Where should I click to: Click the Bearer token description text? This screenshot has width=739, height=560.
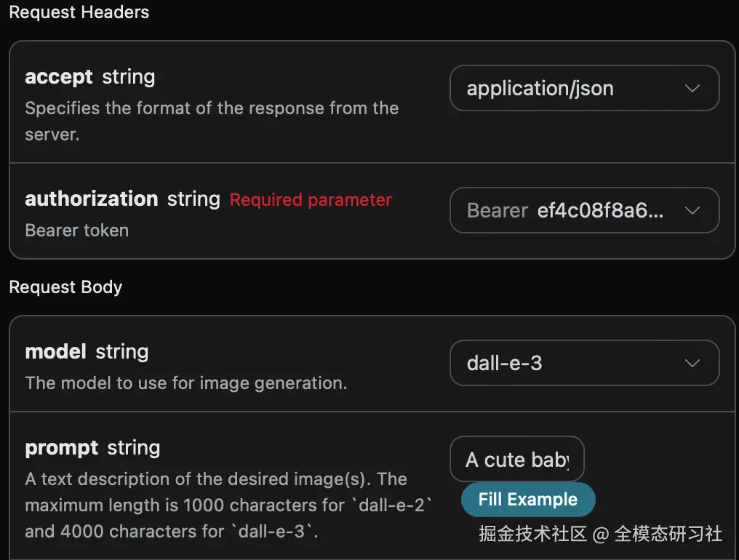point(77,231)
